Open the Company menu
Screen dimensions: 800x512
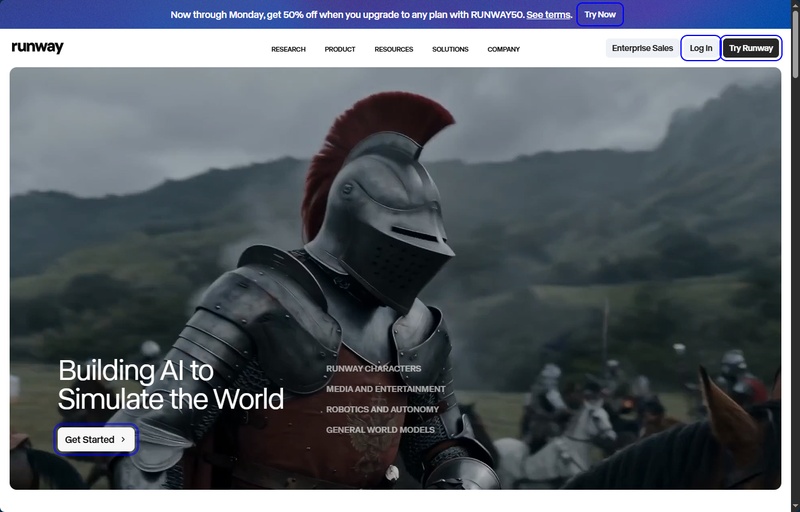503,49
